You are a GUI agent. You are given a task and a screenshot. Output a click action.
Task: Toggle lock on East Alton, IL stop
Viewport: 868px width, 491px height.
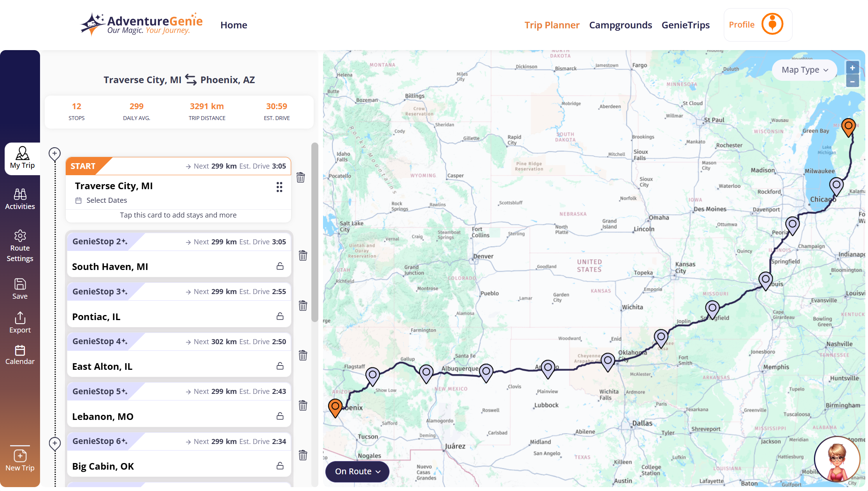(280, 366)
